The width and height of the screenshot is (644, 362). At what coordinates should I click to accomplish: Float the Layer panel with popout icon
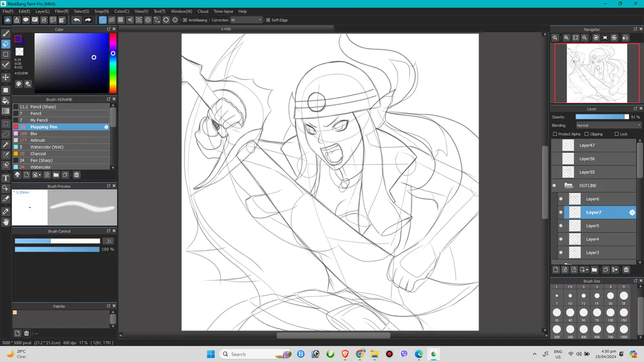(x=636, y=109)
